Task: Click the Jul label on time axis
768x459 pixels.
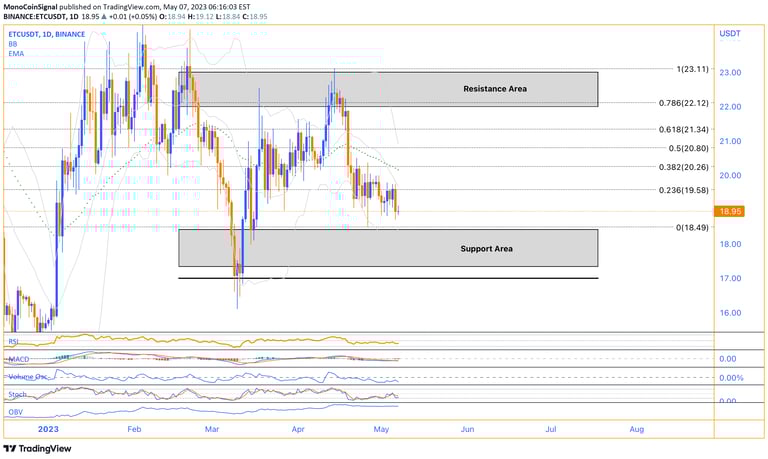Action: point(551,429)
